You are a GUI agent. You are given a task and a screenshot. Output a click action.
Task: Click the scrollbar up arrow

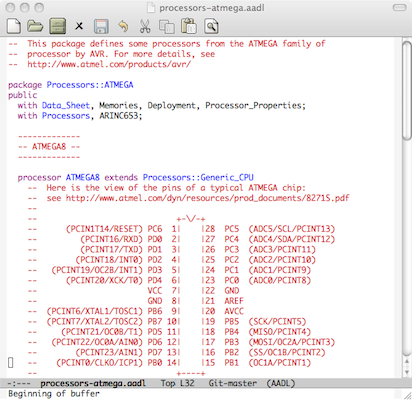click(407, 362)
